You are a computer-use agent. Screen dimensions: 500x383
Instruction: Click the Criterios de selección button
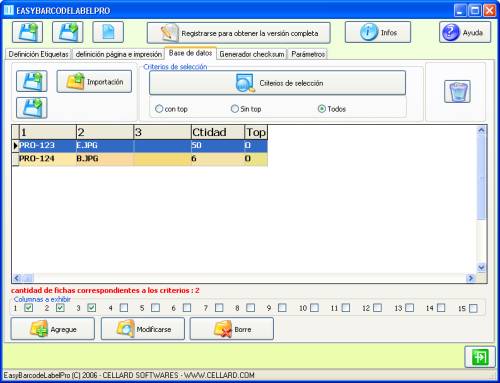(x=277, y=83)
